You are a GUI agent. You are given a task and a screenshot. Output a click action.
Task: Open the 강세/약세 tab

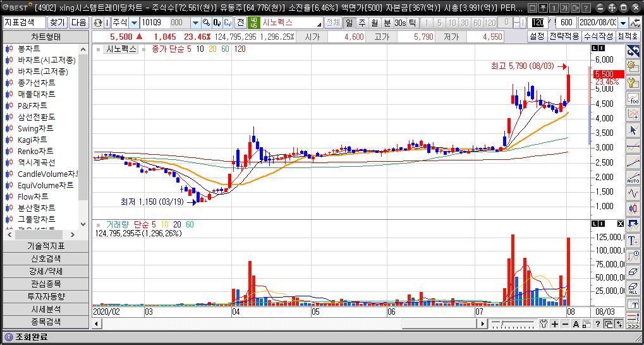coord(46,272)
